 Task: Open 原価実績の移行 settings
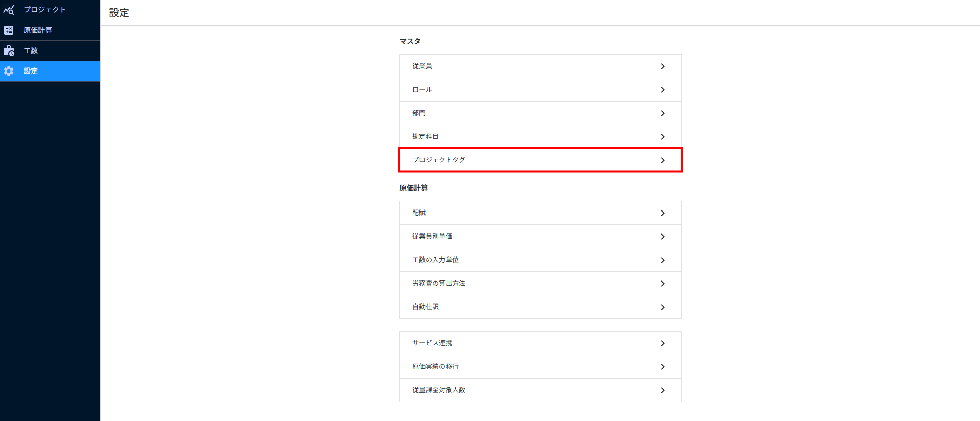point(540,367)
